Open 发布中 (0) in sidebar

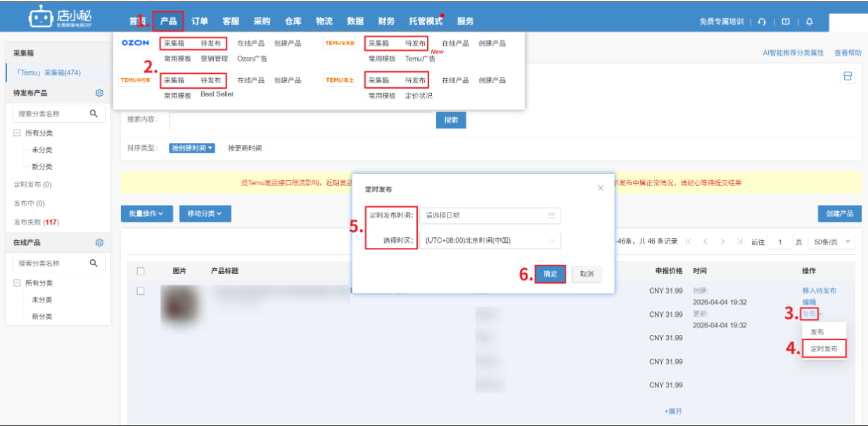point(29,203)
